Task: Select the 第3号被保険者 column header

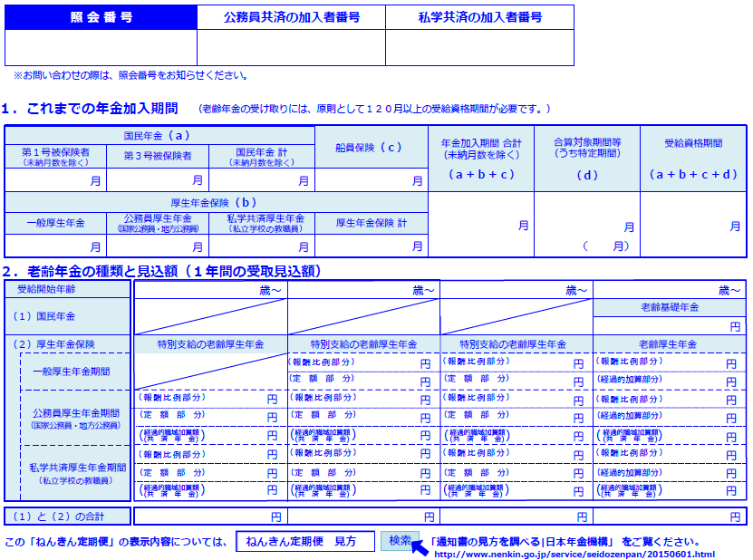Action: pyautogui.click(x=158, y=157)
